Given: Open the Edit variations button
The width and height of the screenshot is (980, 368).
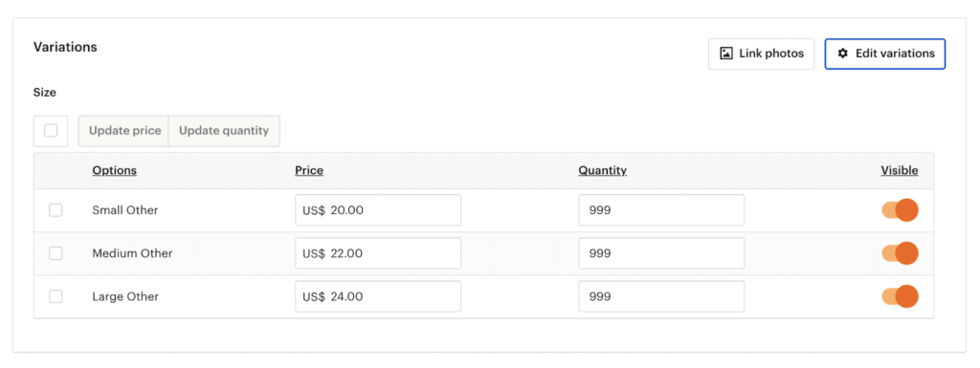Looking at the screenshot, I should (x=885, y=54).
